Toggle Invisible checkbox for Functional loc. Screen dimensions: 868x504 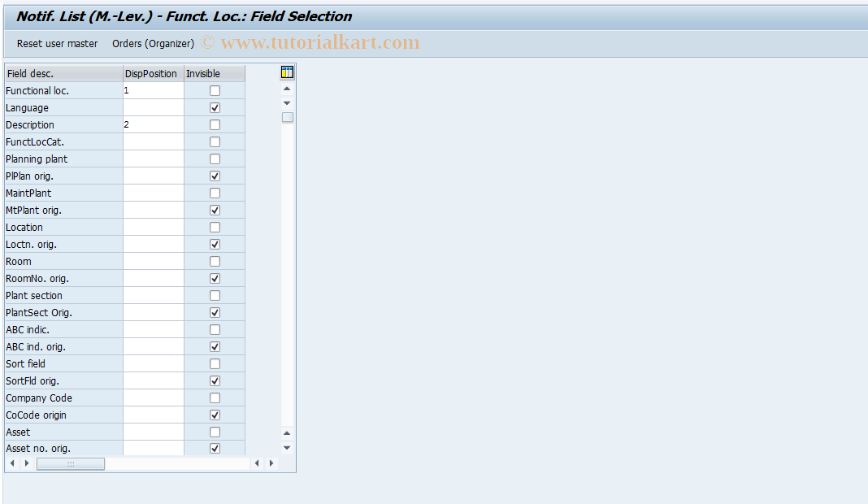(x=215, y=91)
